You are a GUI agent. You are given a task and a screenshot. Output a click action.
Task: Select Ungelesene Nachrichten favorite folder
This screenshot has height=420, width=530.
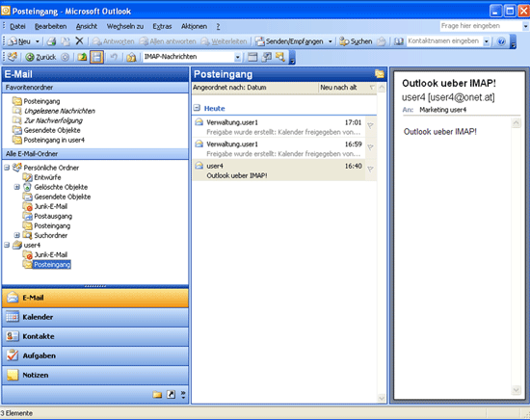tap(60, 111)
